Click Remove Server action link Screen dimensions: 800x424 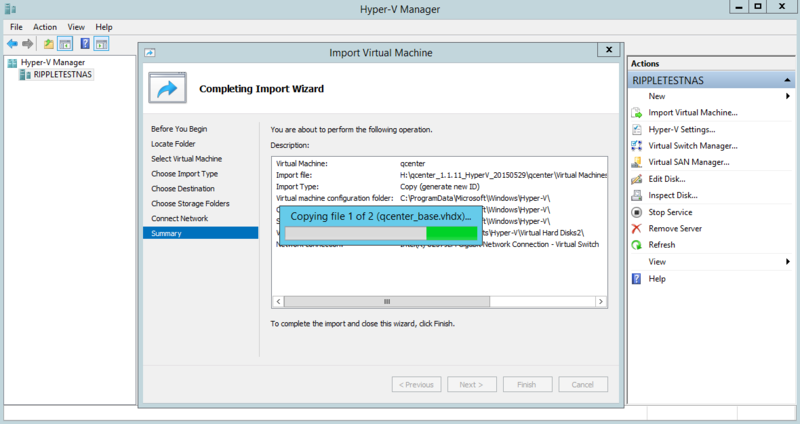pyautogui.click(x=675, y=229)
